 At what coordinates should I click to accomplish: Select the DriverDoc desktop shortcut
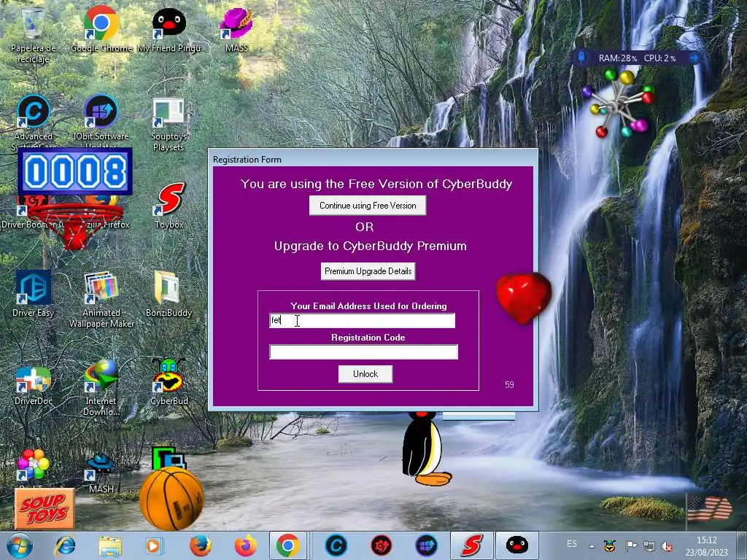pyautogui.click(x=33, y=386)
